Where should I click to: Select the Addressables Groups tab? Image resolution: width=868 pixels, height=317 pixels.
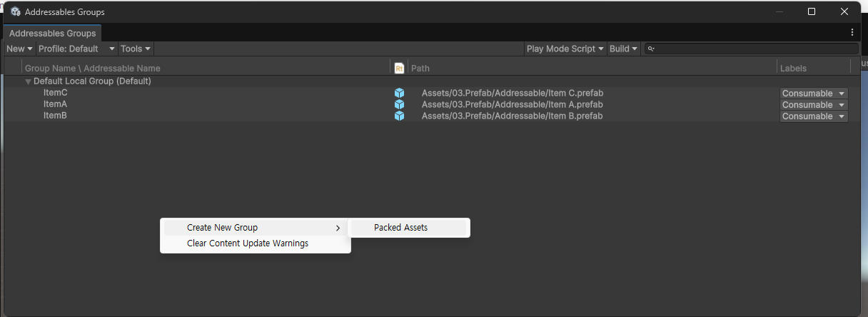tap(52, 34)
